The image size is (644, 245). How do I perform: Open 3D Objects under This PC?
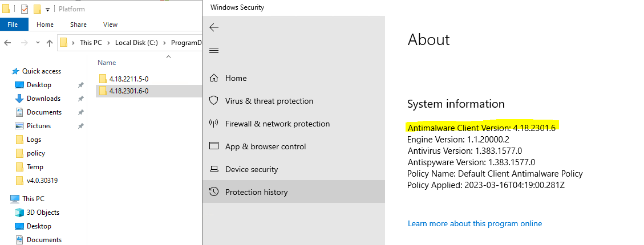(43, 212)
